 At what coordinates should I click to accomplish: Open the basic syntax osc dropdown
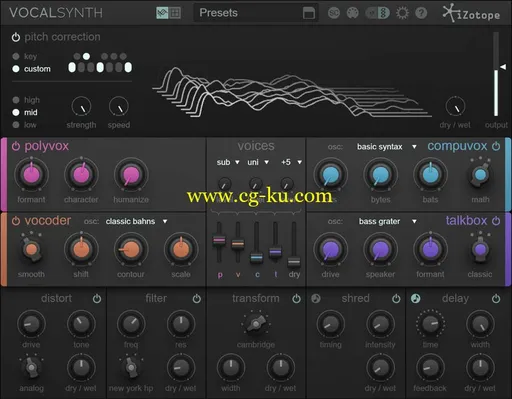tap(386, 147)
